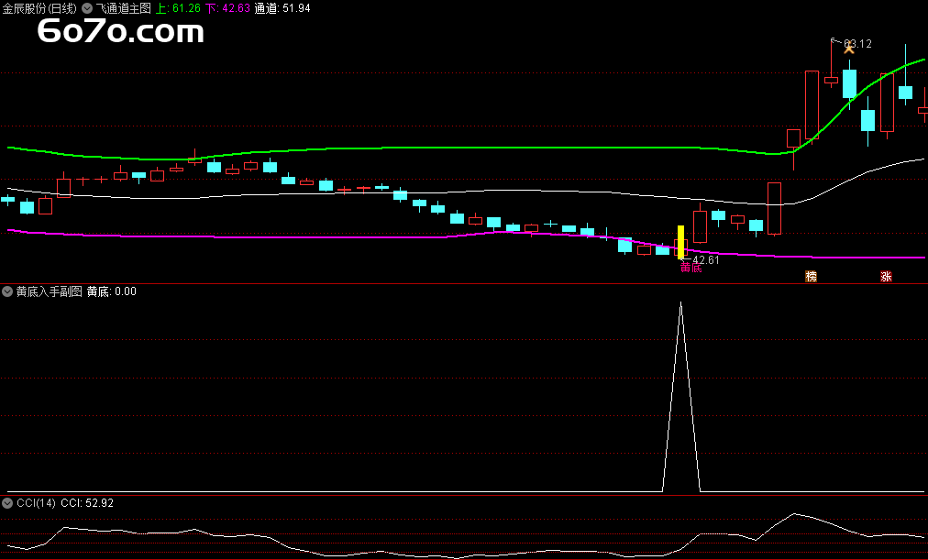Select the upper band value 上: 61.26
This screenshot has width=928, height=560.
point(178,8)
